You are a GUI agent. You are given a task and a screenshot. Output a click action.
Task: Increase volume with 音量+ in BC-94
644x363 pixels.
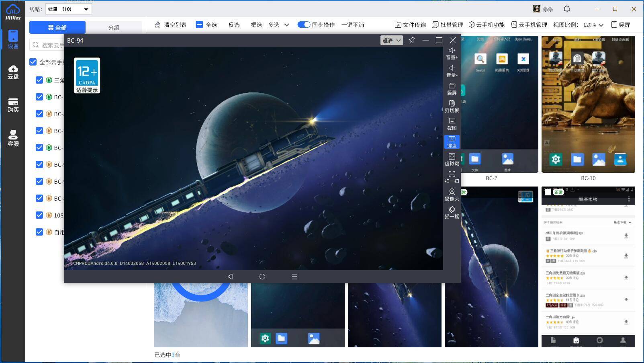(452, 53)
